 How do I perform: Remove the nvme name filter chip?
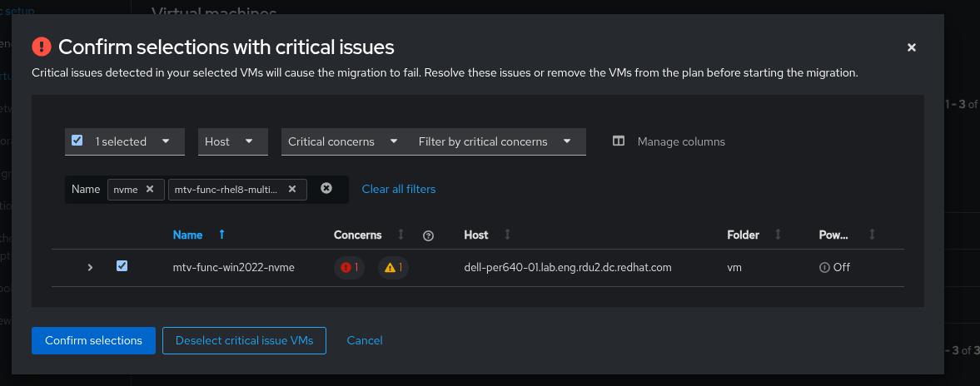(x=150, y=189)
